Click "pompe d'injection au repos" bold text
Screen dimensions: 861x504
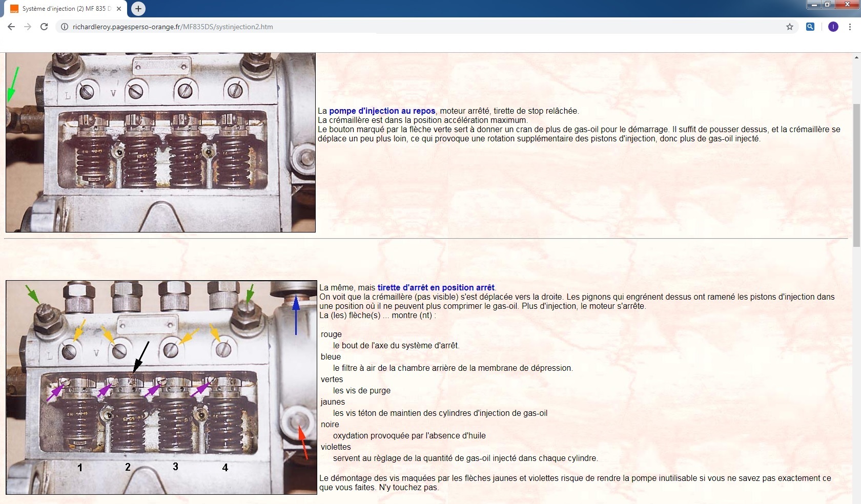pos(382,111)
